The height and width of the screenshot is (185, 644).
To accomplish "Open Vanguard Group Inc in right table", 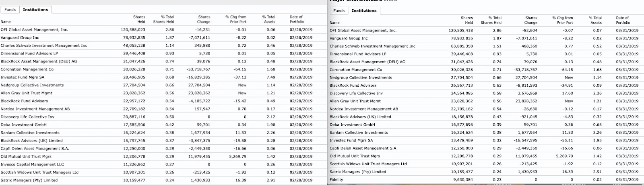I will tap(349, 38).
